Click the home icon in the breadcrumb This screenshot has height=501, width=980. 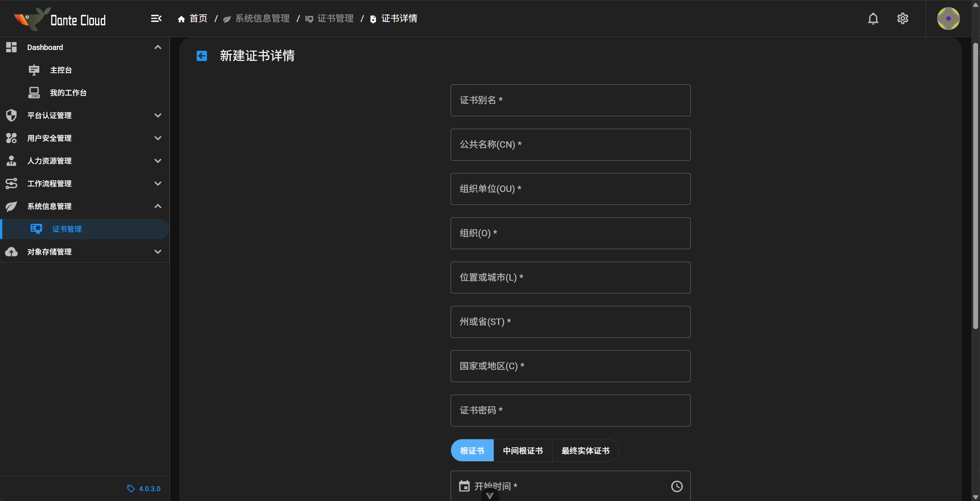pyautogui.click(x=181, y=18)
